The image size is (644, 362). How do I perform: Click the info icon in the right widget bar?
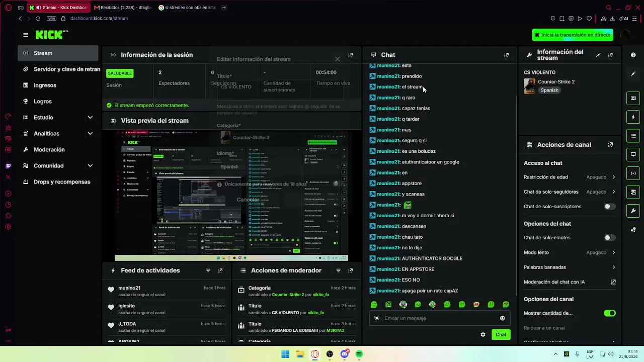tap(633, 55)
